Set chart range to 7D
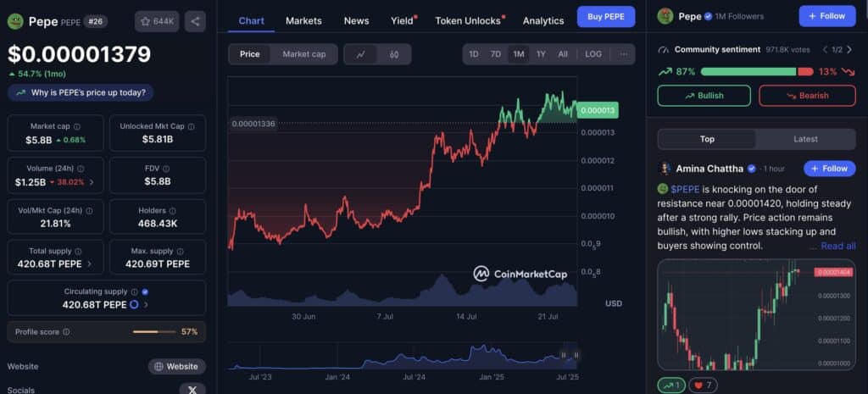This screenshot has height=394, width=868. click(495, 54)
